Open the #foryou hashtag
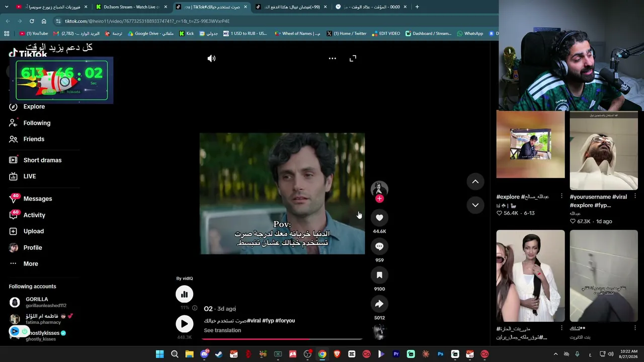This screenshot has width=644, height=362. click(x=285, y=321)
